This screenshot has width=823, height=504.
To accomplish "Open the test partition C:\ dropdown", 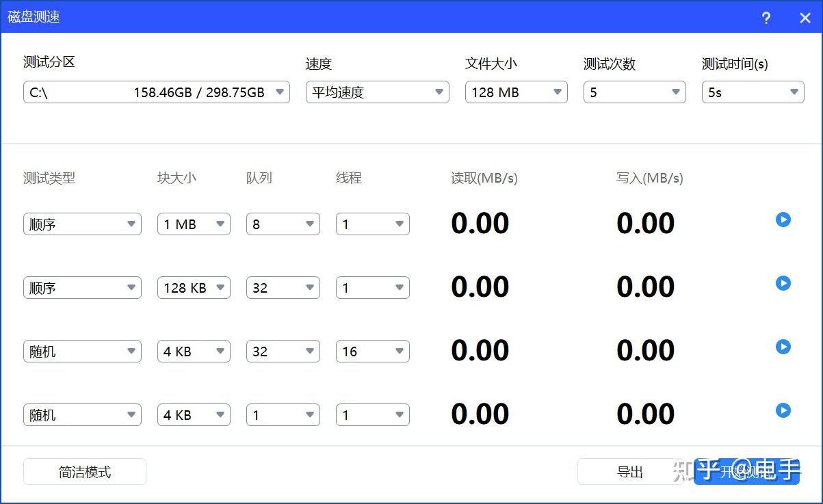I will click(156, 92).
